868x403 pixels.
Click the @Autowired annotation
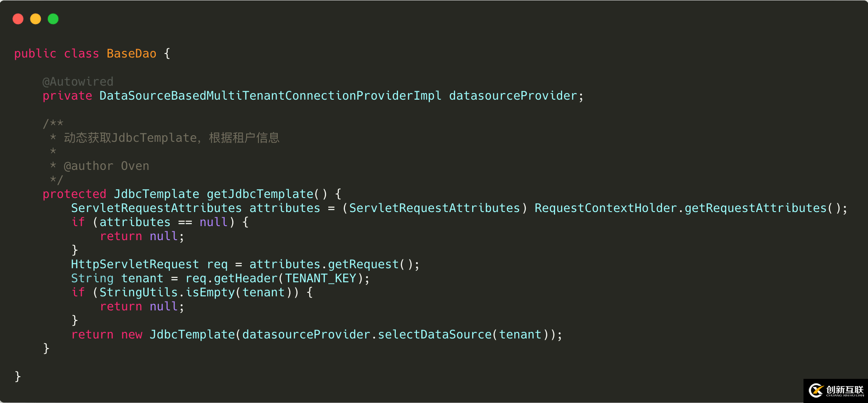tap(78, 82)
